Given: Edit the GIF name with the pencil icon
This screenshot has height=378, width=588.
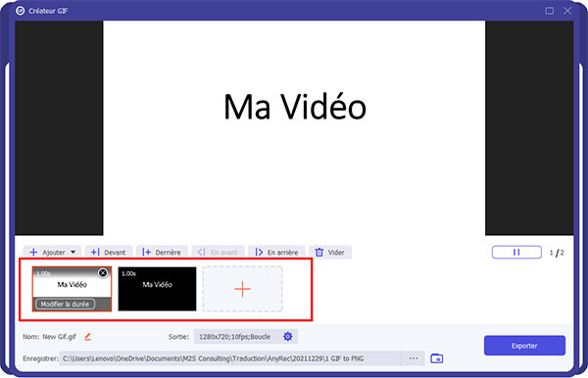Looking at the screenshot, I should (88, 337).
